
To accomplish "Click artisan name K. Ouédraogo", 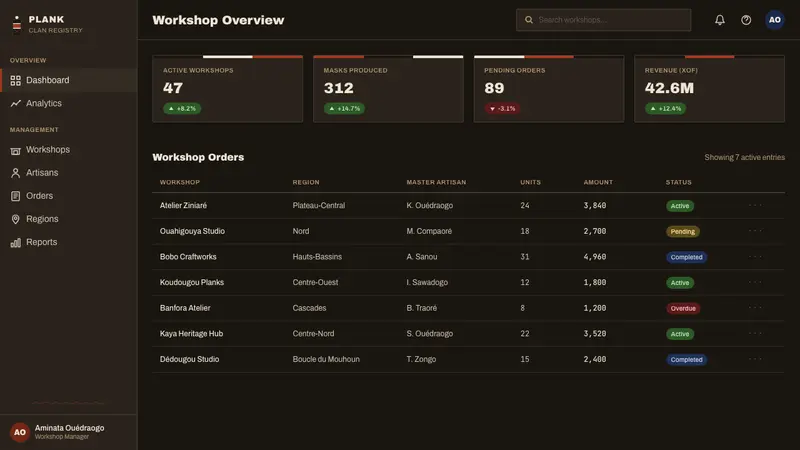I will coord(430,206).
